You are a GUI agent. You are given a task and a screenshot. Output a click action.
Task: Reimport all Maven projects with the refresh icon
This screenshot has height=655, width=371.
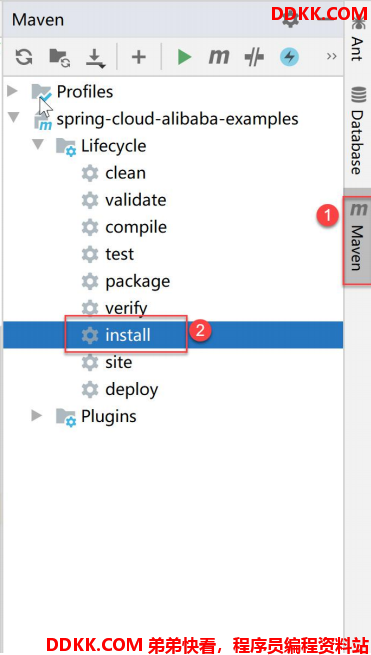(24, 56)
